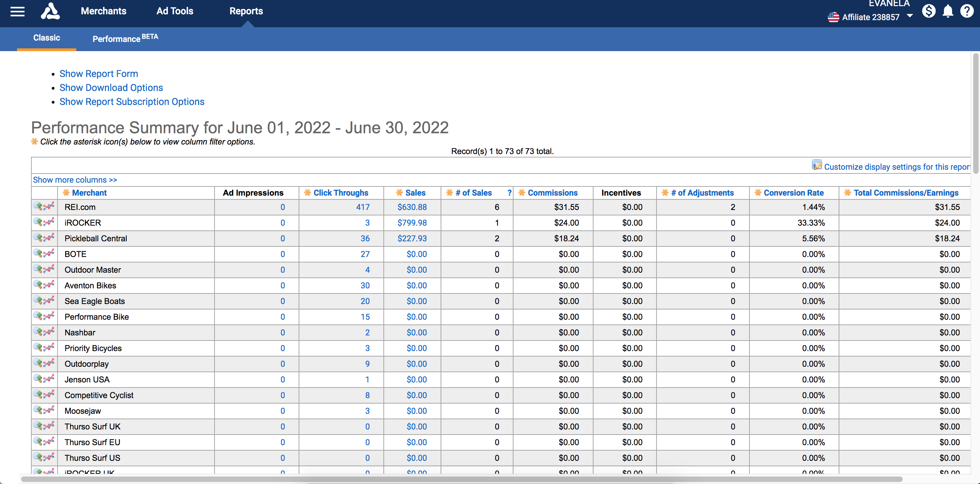Click the asterisk filter icon beside Click Throughs
Viewport: 980px width, 484px height.
click(x=307, y=192)
